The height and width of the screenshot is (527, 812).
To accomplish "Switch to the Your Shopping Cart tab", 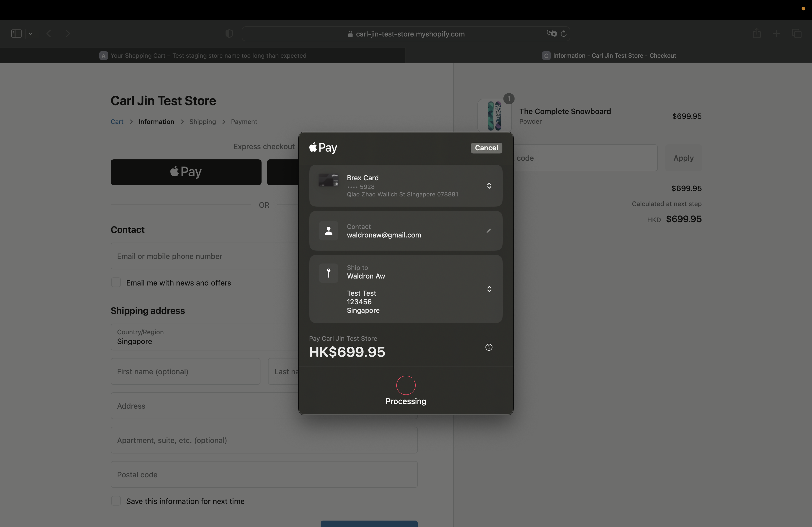I will [x=208, y=56].
